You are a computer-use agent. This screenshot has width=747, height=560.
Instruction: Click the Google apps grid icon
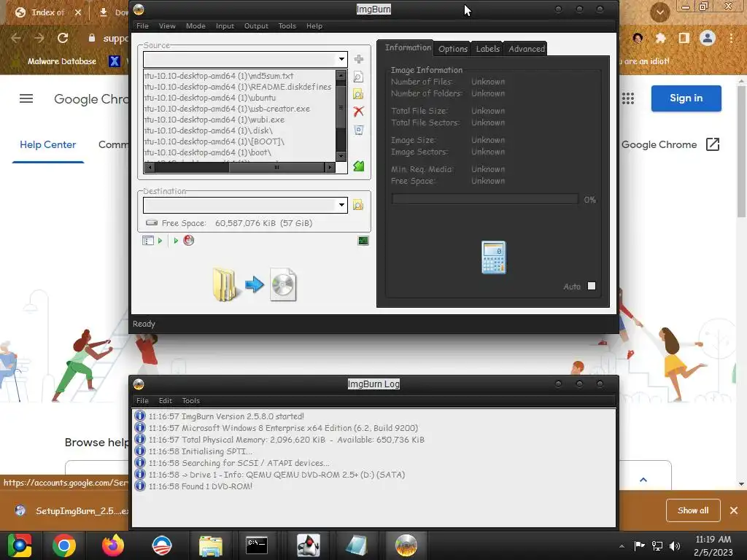[628, 98]
